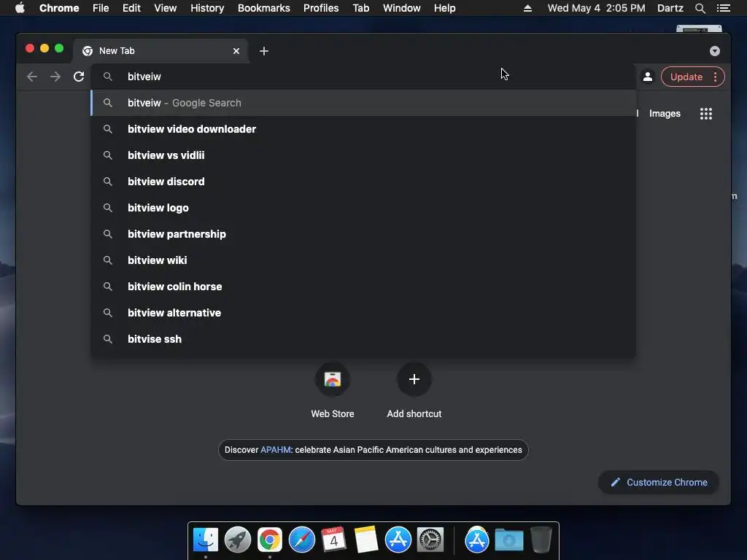Image resolution: width=747 pixels, height=560 pixels.
Task: Open the Images link
Action: tap(665, 113)
